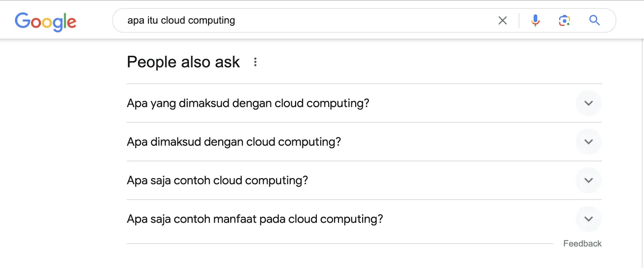
Task: Click the "apa itu cloud computing" query text
Action: pos(181,21)
